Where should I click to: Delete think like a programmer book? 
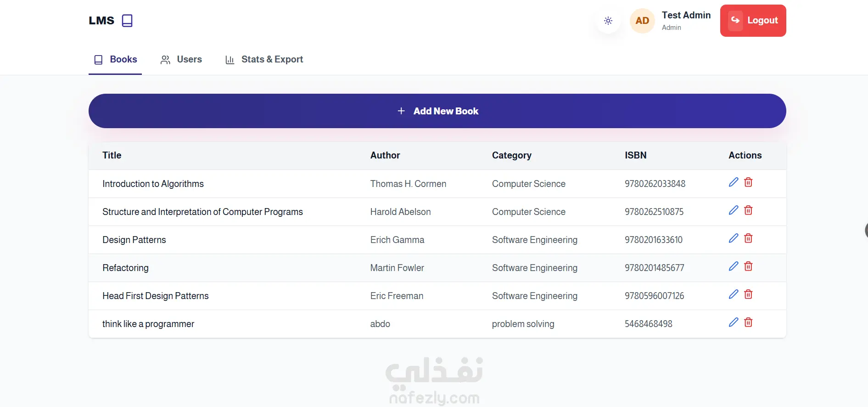[748, 322]
